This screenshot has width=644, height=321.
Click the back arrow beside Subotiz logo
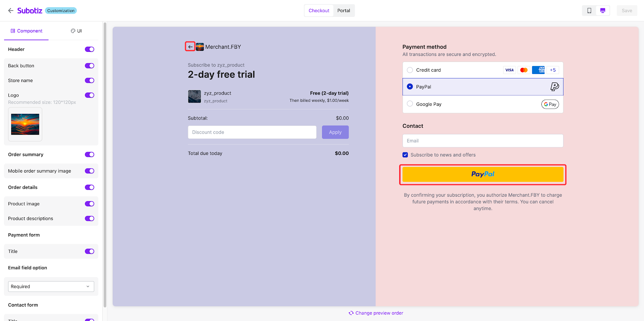pos(10,10)
